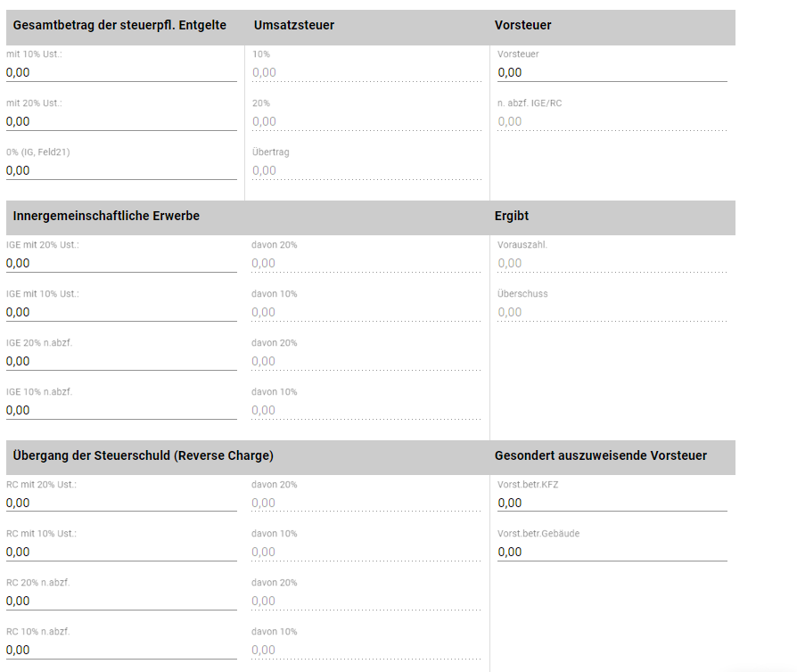
Task: Click the 'n. abzf. IGE/RC' field
Action: click(612, 121)
